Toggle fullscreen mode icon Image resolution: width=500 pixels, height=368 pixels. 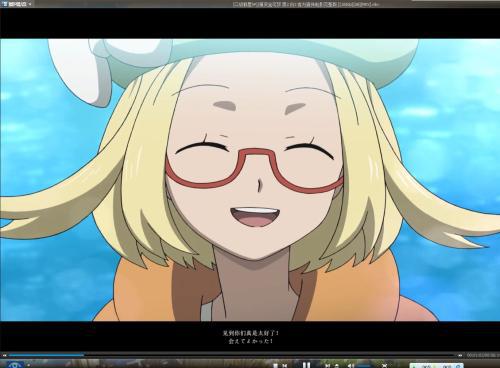[x=385, y=366]
